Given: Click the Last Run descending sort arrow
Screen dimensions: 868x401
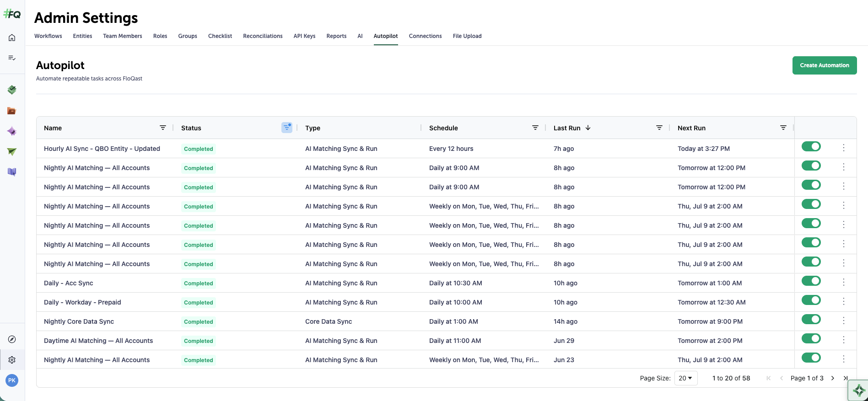Looking at the screenshot, I should pos(588,128).
